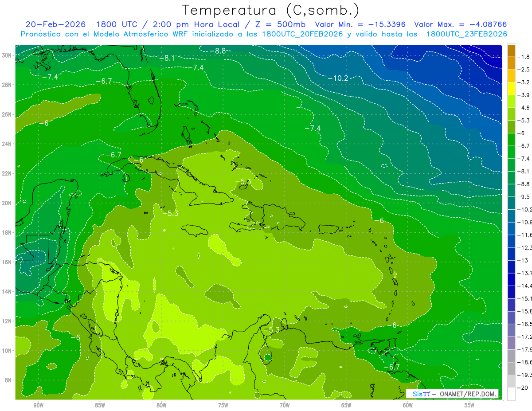Click the -15.8 colorbar label
The width and height of the screenshot is (532, 411).
tap(524, 311)
